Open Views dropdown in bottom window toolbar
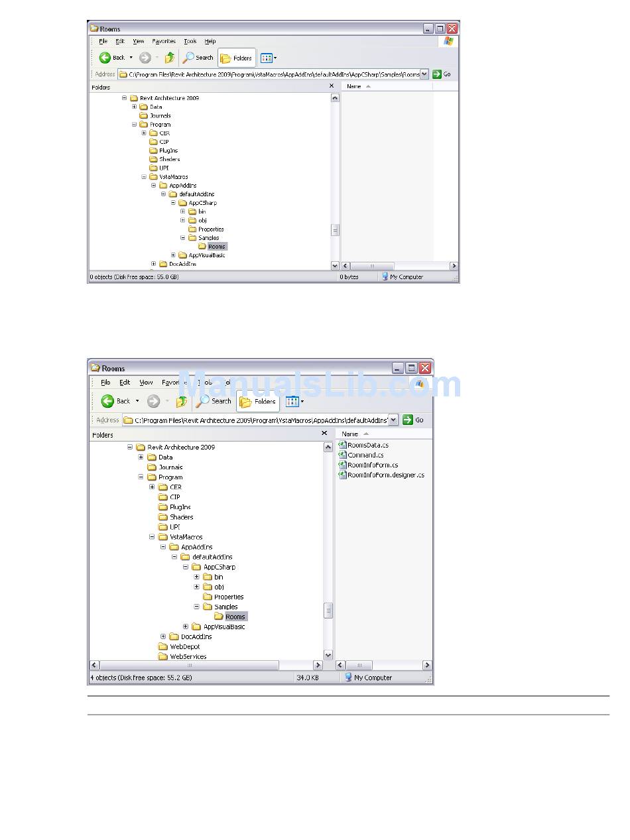The image size is (630, 840). point(294,401)
